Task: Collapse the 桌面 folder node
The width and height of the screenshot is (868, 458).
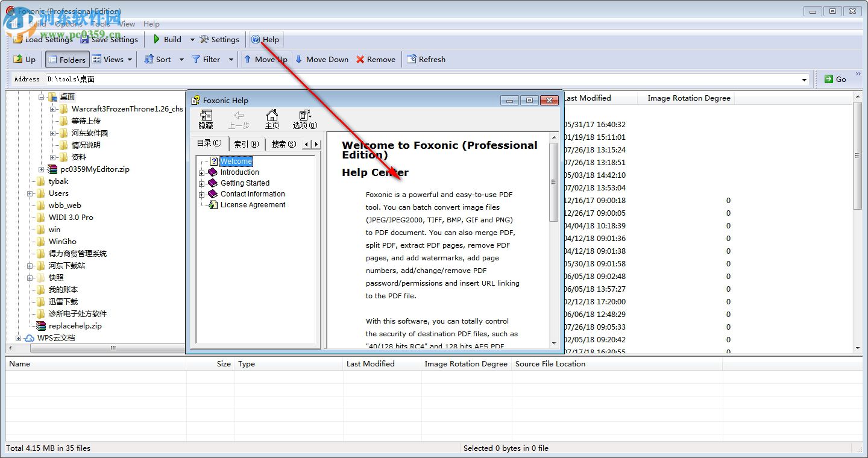Action: click(42, 97)
